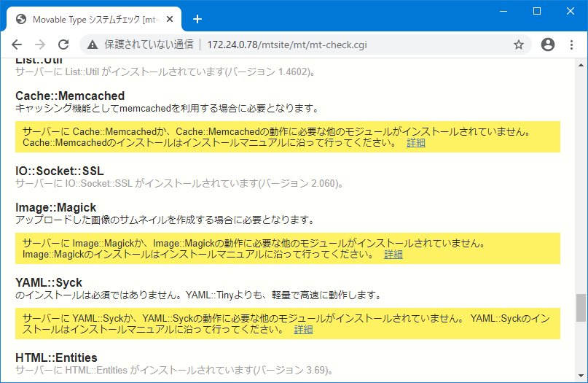
Task: Click the yellow YAML::Syck warning message
Action: coord(288,324)
